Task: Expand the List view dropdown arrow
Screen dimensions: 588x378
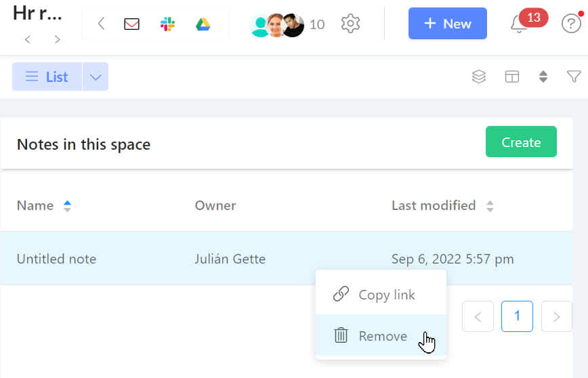Action: 96,77
